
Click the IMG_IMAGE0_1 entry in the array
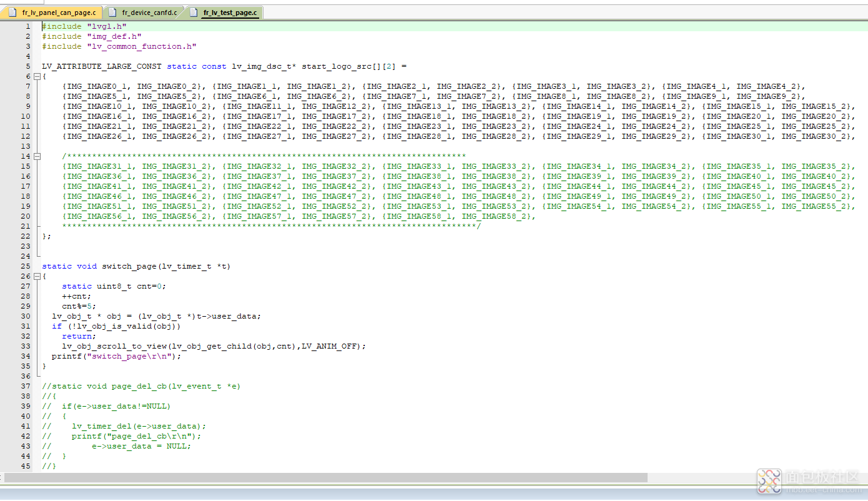point(97,86)
